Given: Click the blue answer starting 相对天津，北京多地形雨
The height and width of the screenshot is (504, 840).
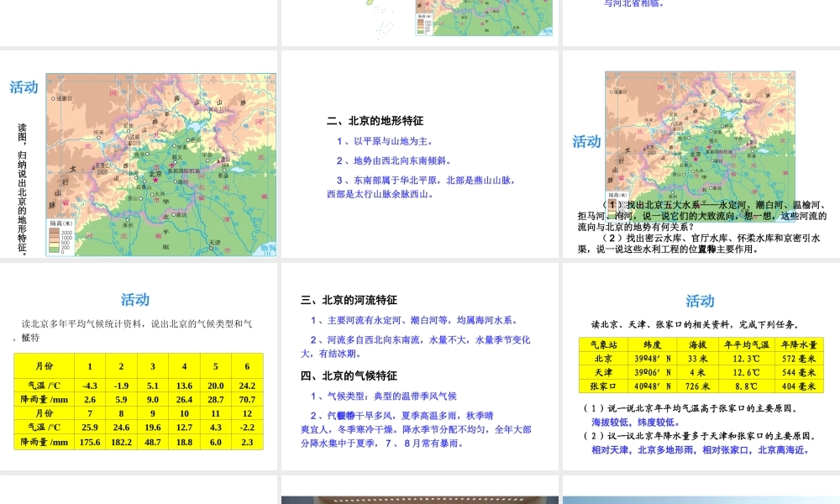Looking at the screenshot, I should (701, 450).
